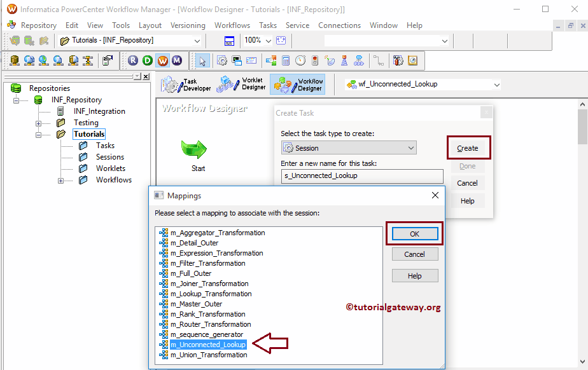The height and width of the screenshot is (370, 588).
Task: Select m_Full_Outer mapping
Action: pyautogui.click(x=191, y=274)
